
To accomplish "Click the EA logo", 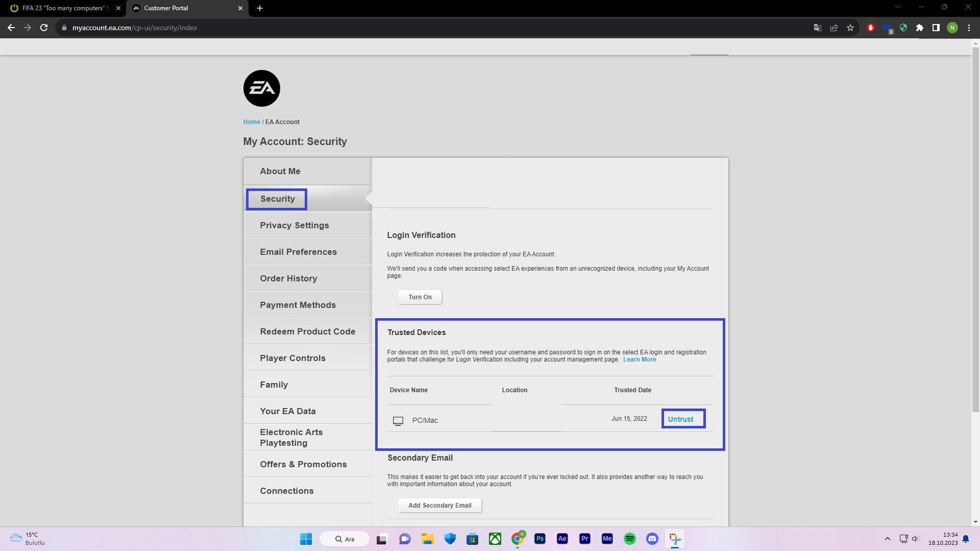I will (262, 88).
